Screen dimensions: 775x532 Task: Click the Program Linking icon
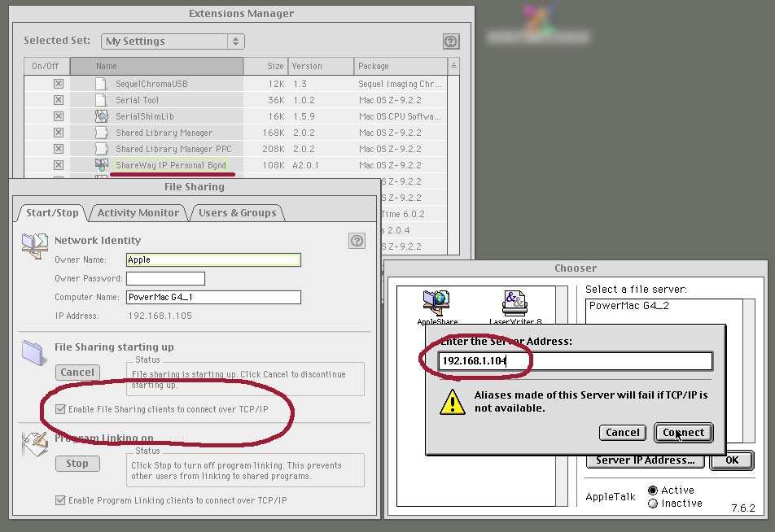point(34,443)
